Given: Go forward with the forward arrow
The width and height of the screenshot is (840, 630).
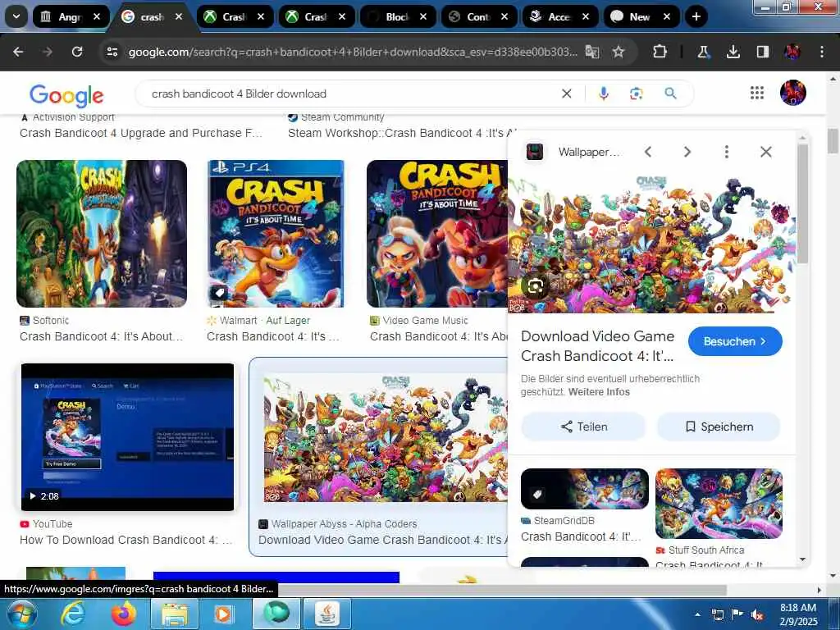Looking at the screenshot, I should tap(48, 52).
